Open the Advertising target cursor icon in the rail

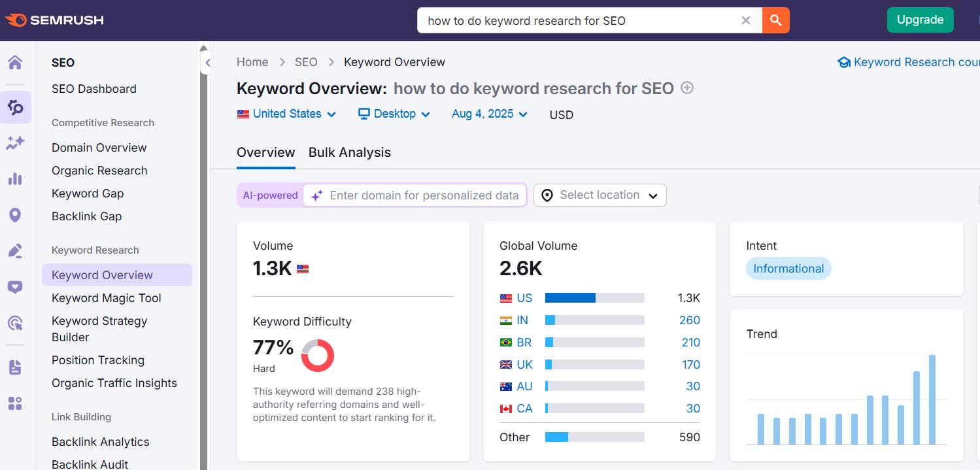(x=15, y=323)
